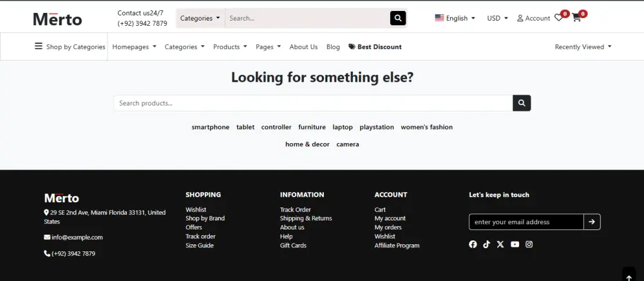The image size is (644, 281).
Task: Select the women's fashion keyword tag
Action: 427,128
